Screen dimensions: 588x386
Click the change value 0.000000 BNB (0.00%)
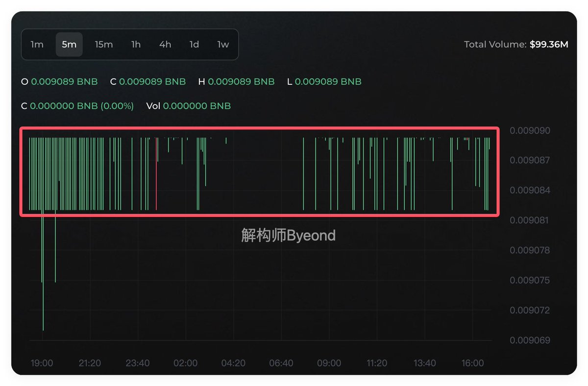click(82, 106)
